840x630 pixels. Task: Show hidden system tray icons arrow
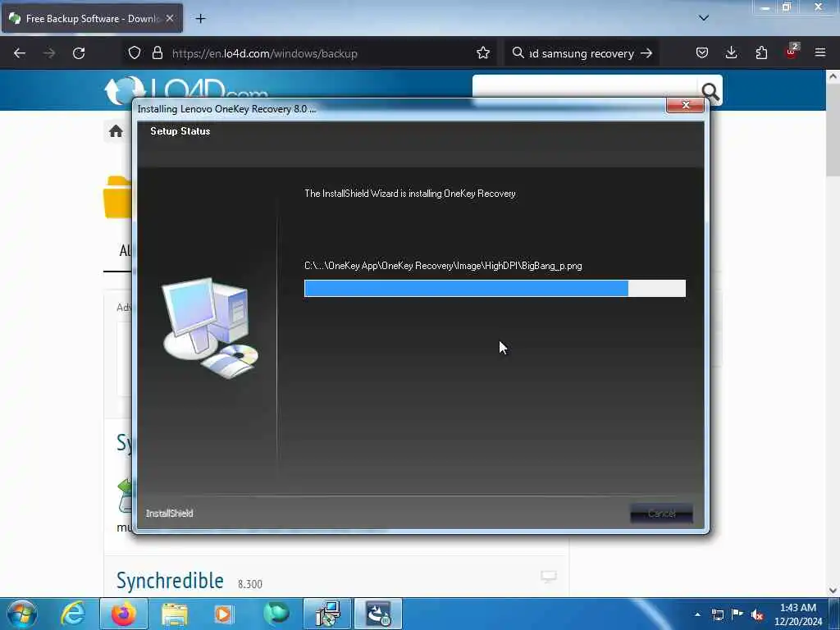(x=697, y=614)
